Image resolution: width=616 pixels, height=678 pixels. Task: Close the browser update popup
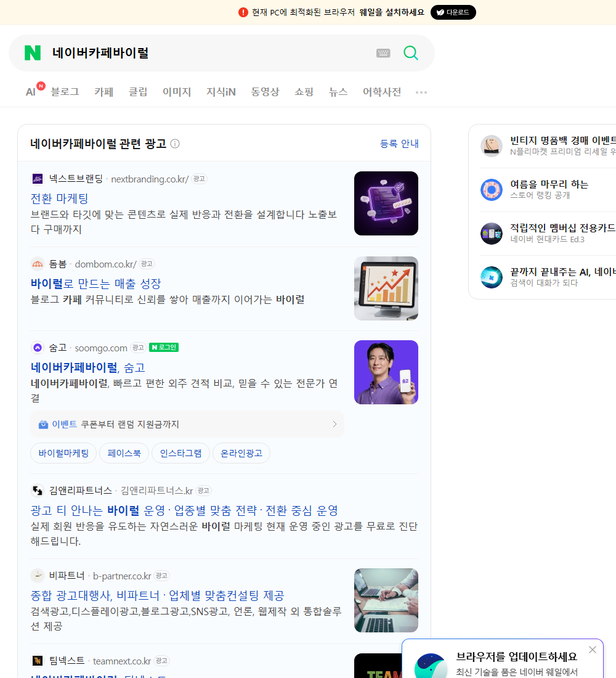pyautogui.click(x=593, y=650)
